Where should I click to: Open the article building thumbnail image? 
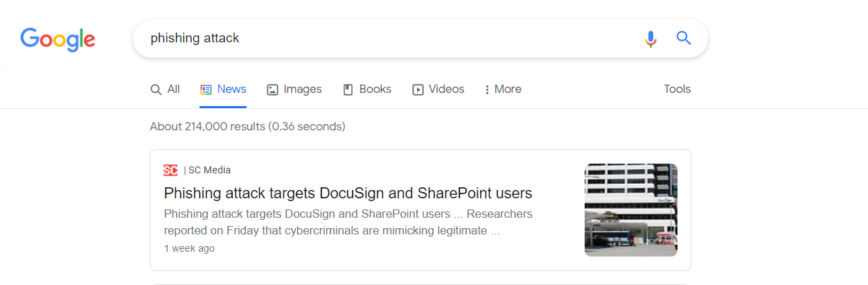click(631, 210)
